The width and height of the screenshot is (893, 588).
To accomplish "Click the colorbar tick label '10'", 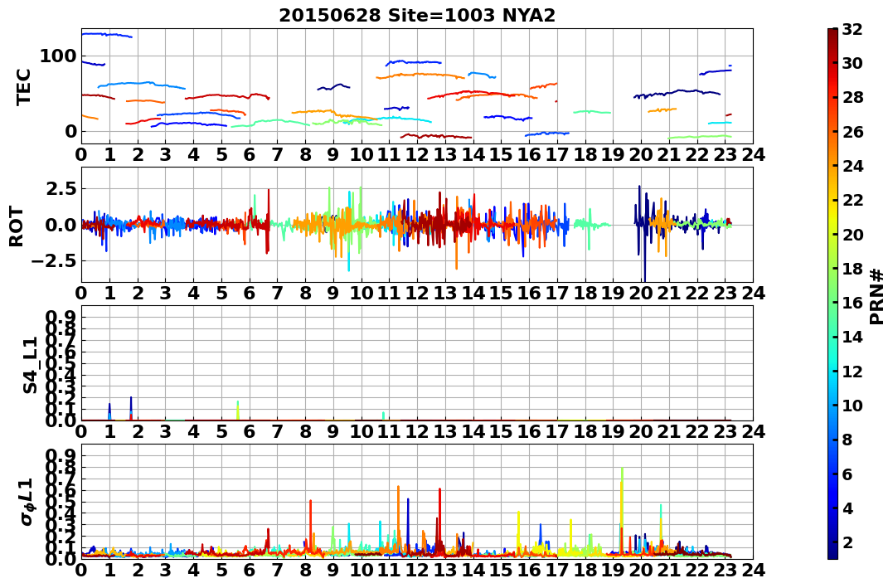I will point(852,405).
